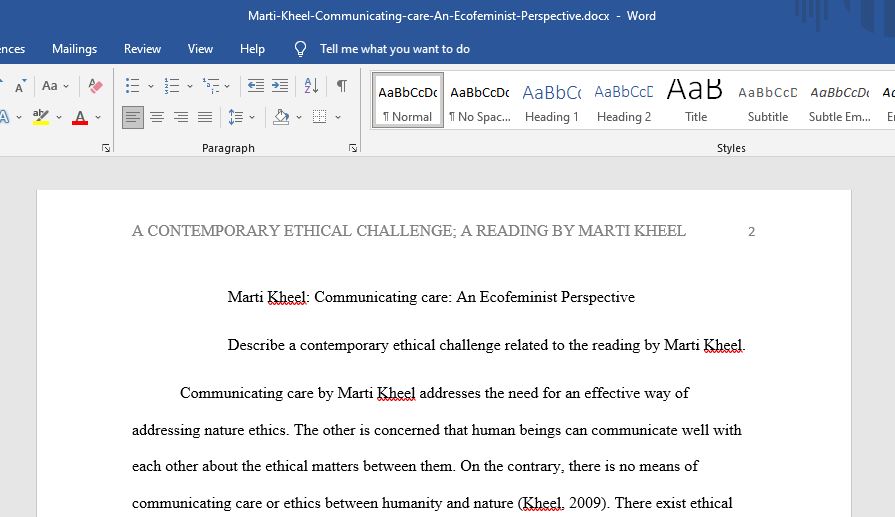This screenshot has width=895, height=517.
Task: Click the running head text in header
Action: point(409,231)
